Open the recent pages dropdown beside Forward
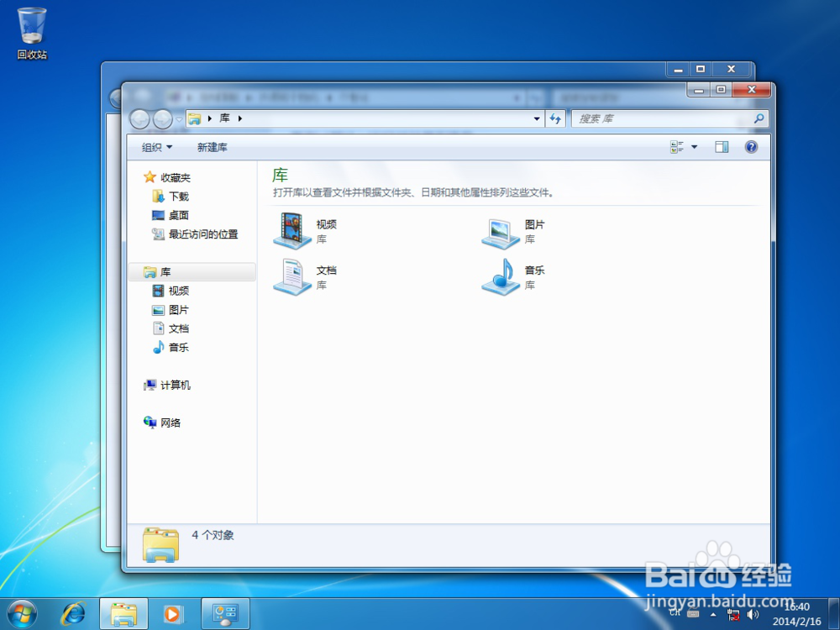Image resolution: width=840 pixels, height=630 pixels. pyautogui.click(x=180, y=119)
